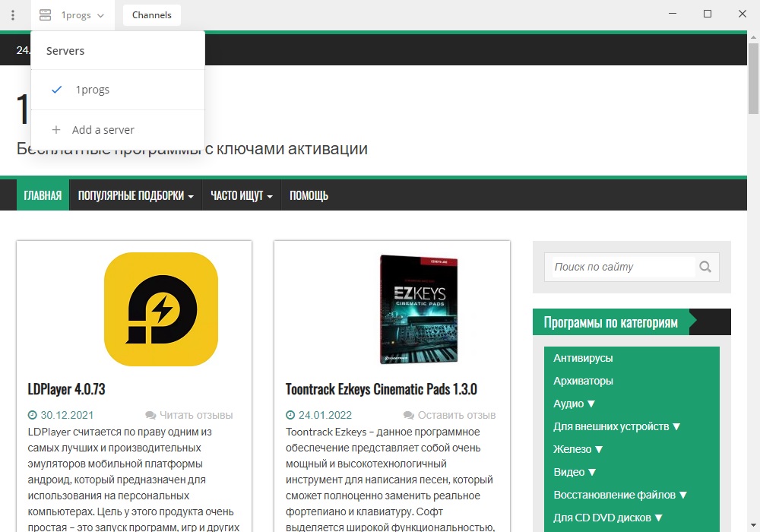The height and width of the screenshot is (532, 760).
Task: Expand the Аудио category
Action: pyautogui.click(x=575, y=404)
